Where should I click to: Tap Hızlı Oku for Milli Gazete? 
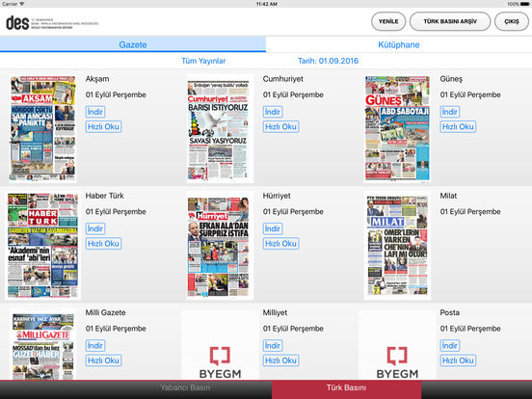click(x=103, y=360)
